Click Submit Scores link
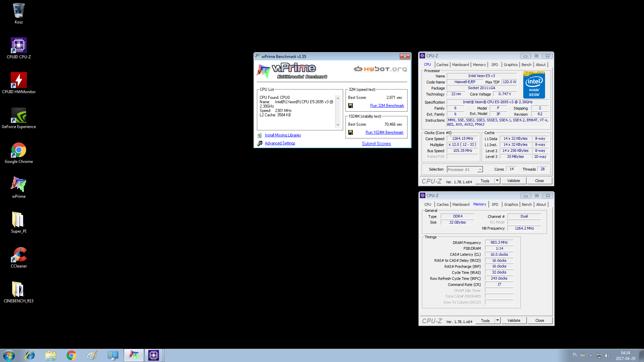This screenshot has height=362, width=644. (x=376, y=143)
